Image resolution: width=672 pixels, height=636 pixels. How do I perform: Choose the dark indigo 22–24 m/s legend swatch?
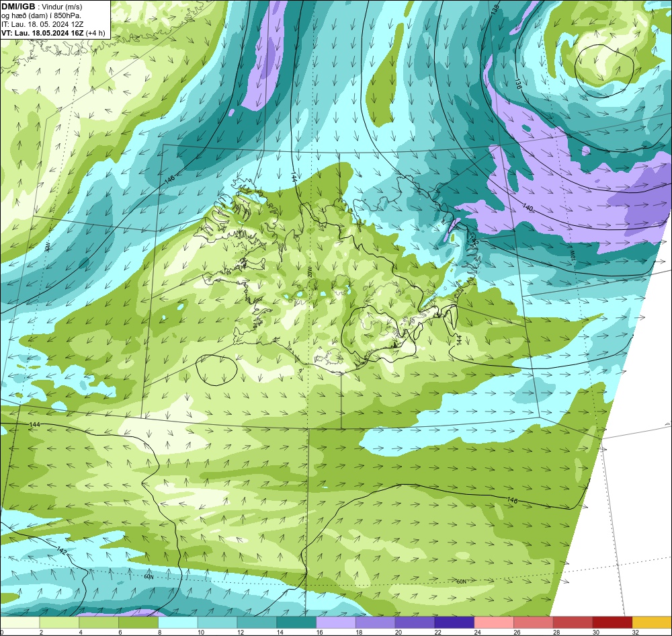(454, 623)
